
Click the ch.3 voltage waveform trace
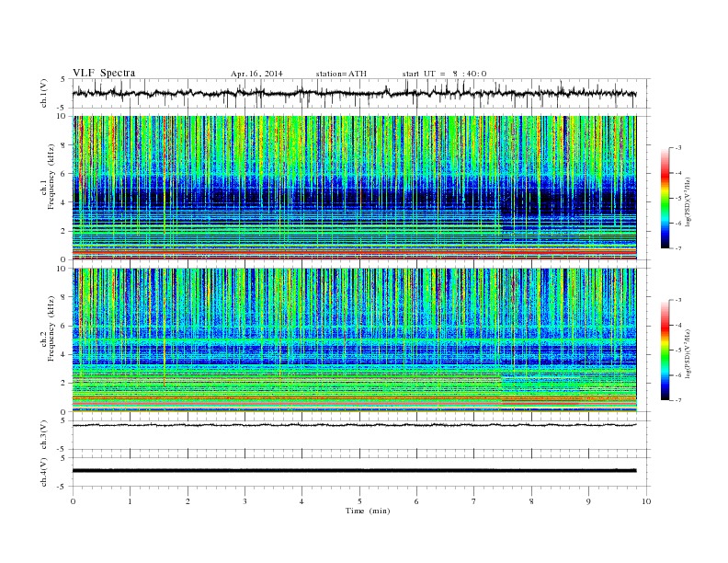pos(354,425)
